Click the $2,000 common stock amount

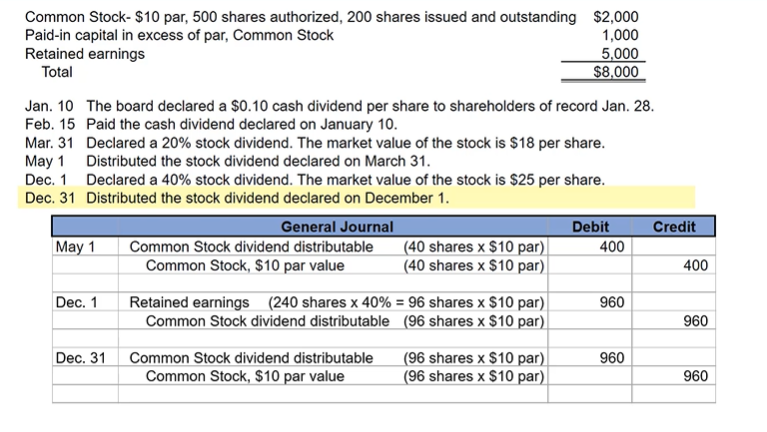pos(615,17)
